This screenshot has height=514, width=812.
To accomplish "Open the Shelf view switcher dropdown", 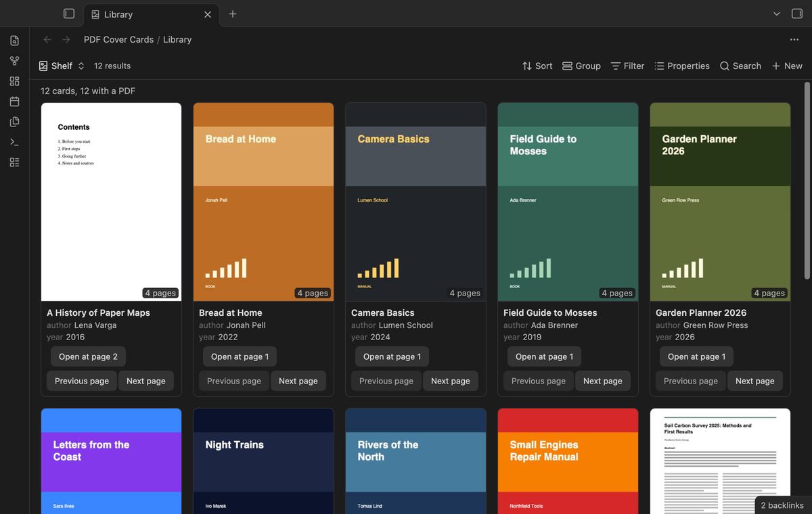I will pyautogui.click(x=62, y=66).
